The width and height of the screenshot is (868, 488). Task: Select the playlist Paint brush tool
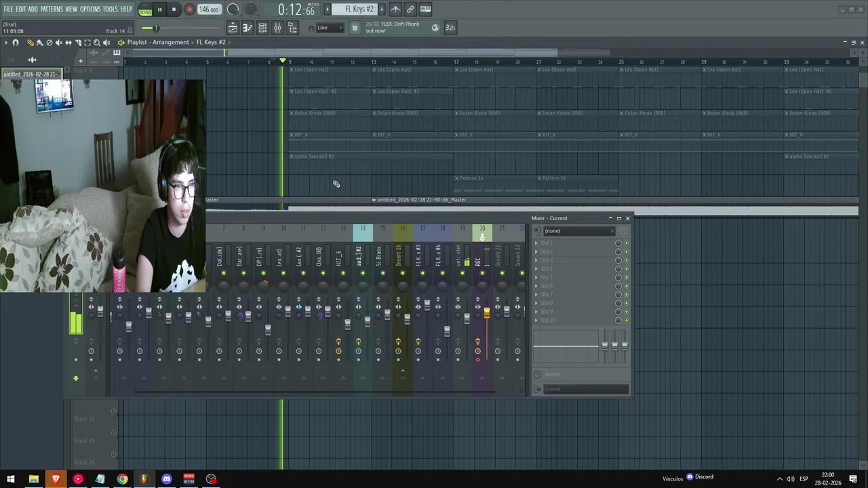pos(39,43)
